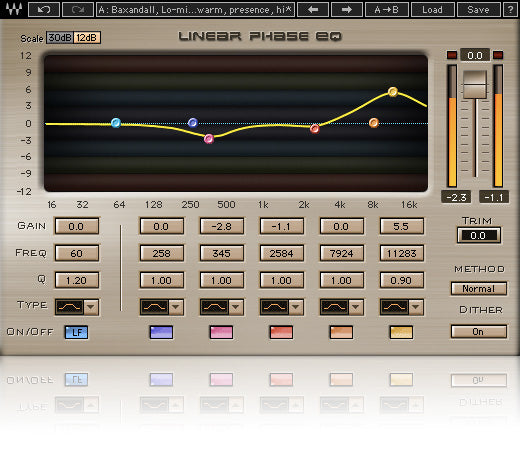Click the LF band filter shape icon
The height and width of the screenshot is (450, 520).
coord(69,307)
